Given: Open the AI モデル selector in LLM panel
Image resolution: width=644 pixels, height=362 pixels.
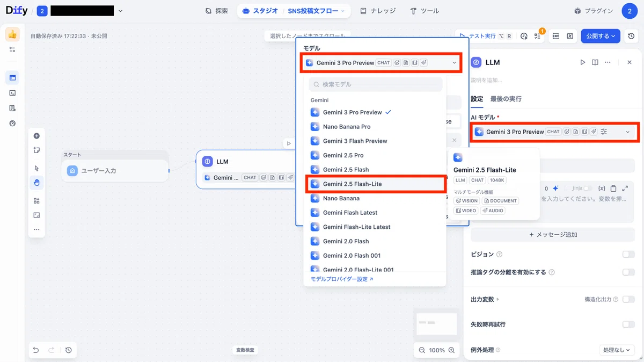Looking at the screenshot, I should click(x=554, y=132).
